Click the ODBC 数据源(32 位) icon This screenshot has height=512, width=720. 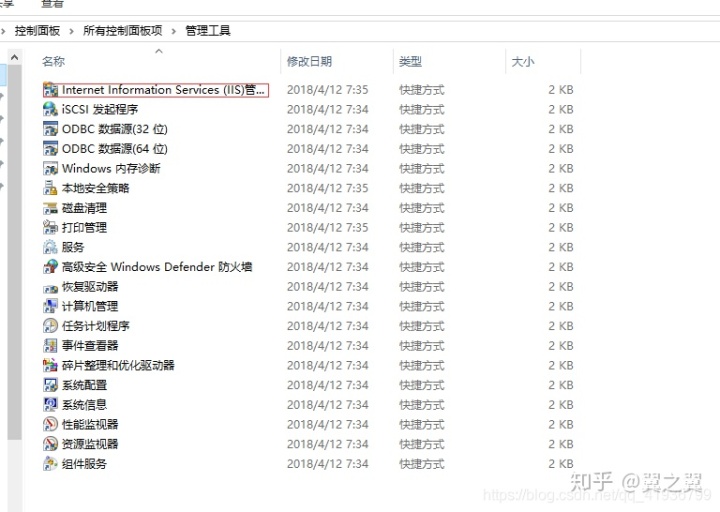coord(51,129)
